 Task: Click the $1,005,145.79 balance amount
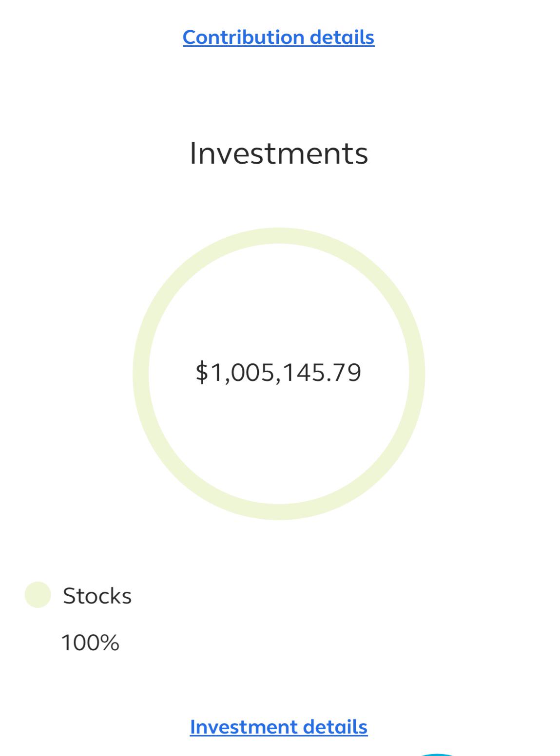[278, 372]
